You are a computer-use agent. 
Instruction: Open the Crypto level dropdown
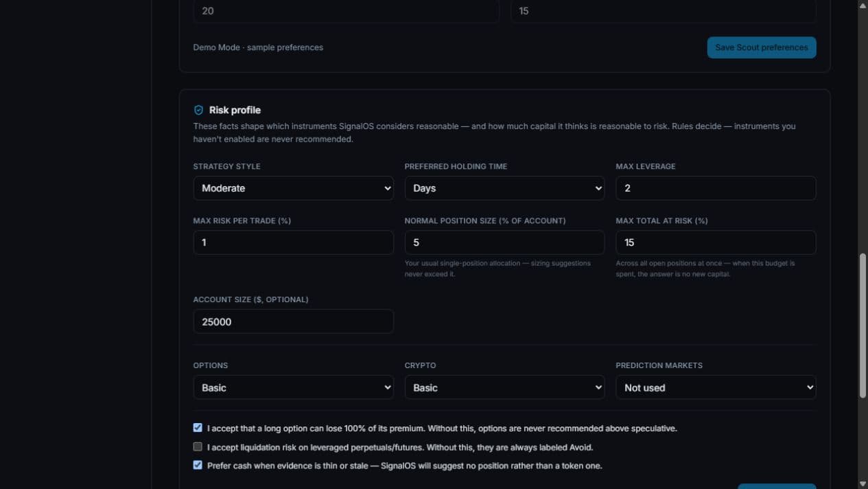[x=504, y=387]
